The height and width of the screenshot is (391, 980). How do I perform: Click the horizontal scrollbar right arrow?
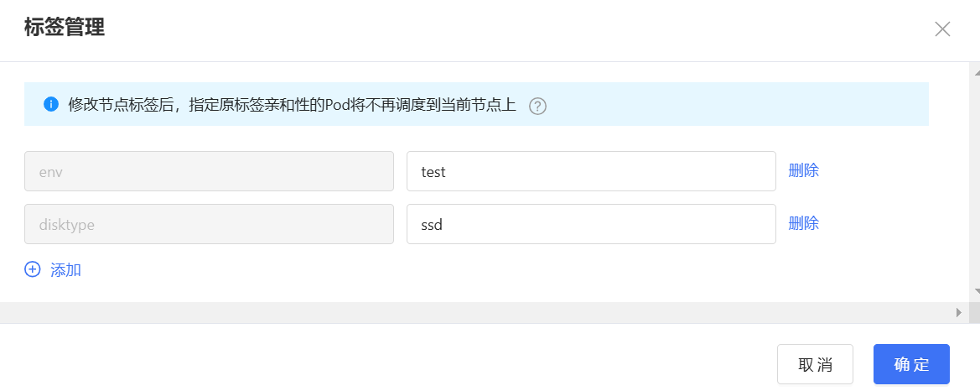[959, 312]
